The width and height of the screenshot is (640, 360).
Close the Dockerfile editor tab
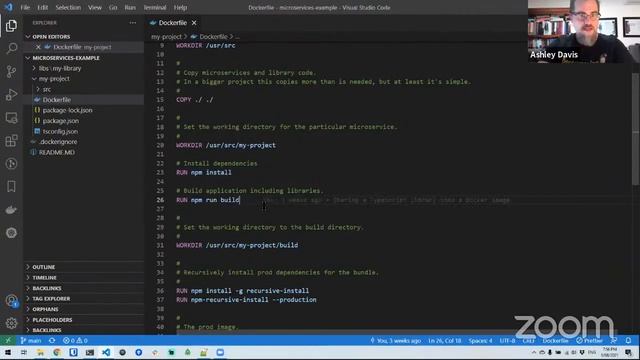(194, 23)
